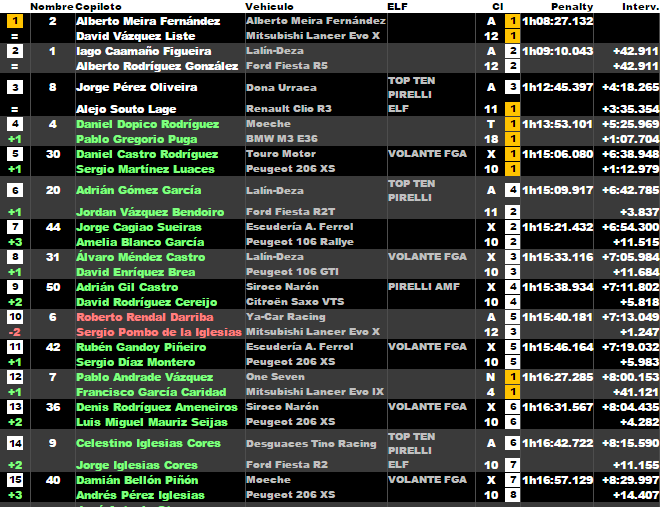
Task: Click vehicle Peugeot 106 Rallye
Action: point(300,242)
